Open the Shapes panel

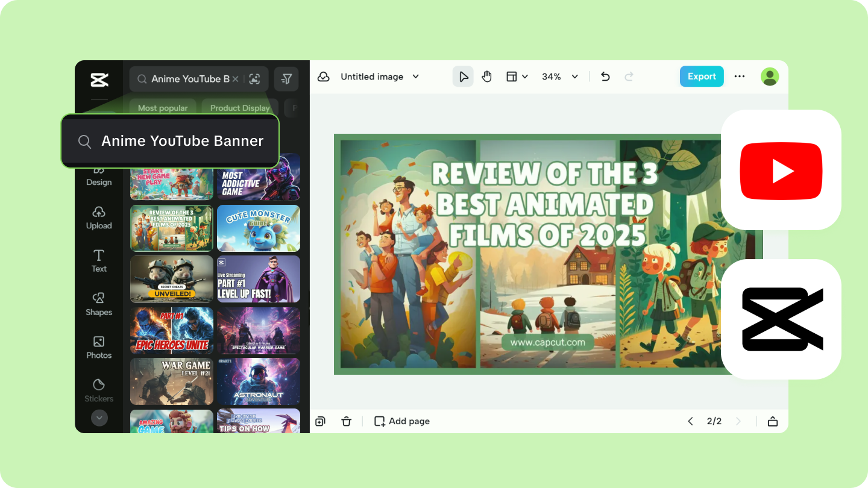[99, 304]
